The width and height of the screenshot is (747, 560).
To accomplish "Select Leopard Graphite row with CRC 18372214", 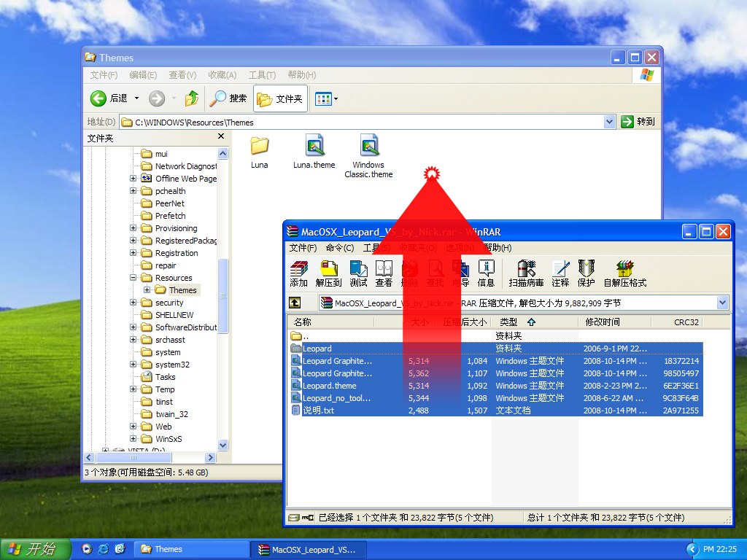I will [495, 361].
